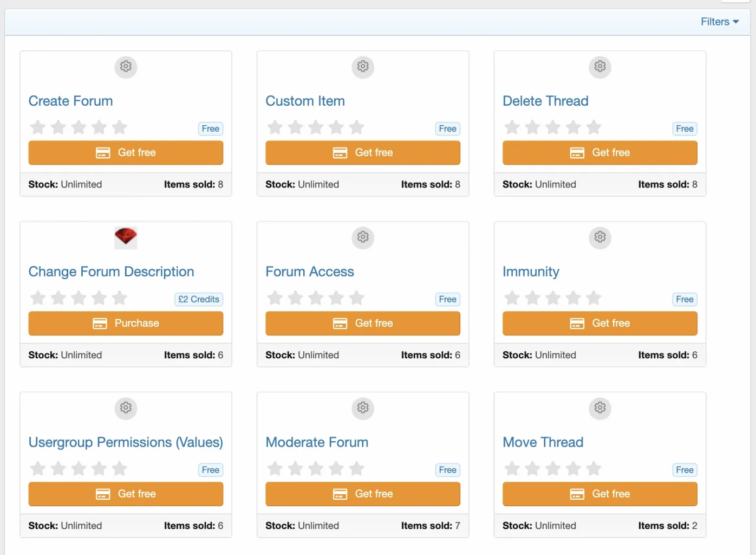The height and width of the screenshot is (555, 756).
Task: Click the gear icon above Immunity
Action: (x=600, y=237)
